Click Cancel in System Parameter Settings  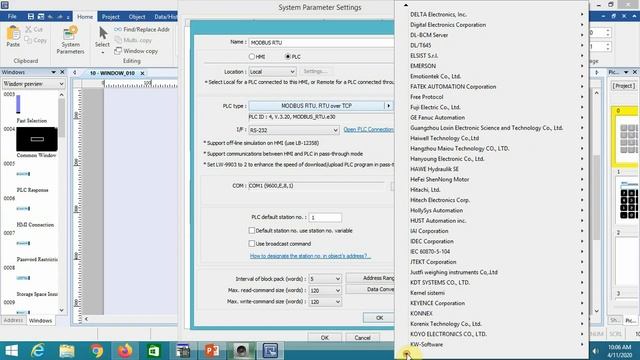pos(362,338)
